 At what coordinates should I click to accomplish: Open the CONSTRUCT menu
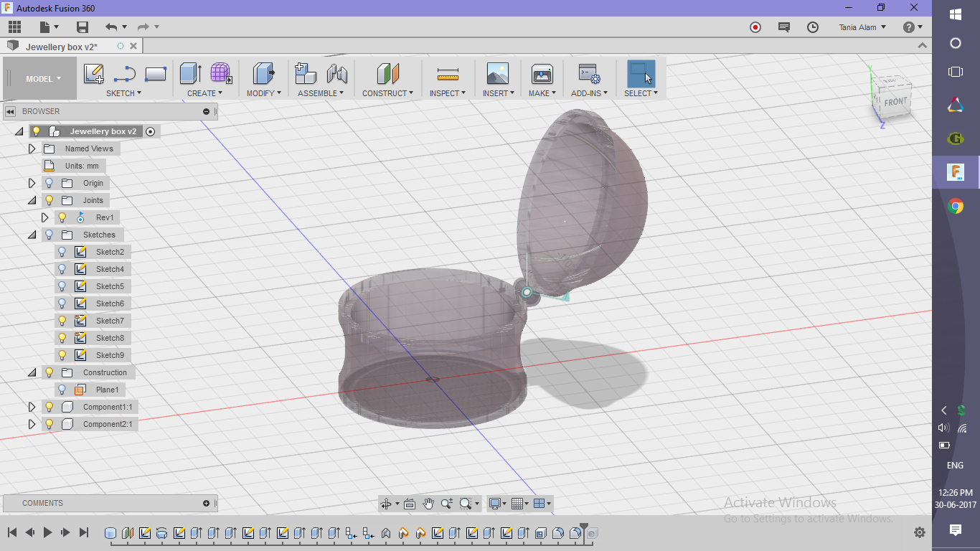(x=387, y=93)
